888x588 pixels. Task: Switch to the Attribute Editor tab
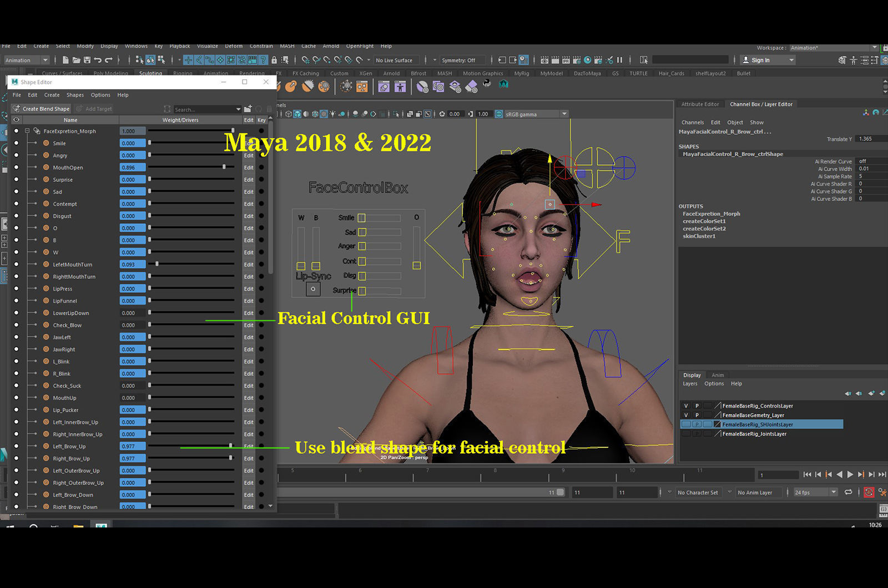coord(700,104)
